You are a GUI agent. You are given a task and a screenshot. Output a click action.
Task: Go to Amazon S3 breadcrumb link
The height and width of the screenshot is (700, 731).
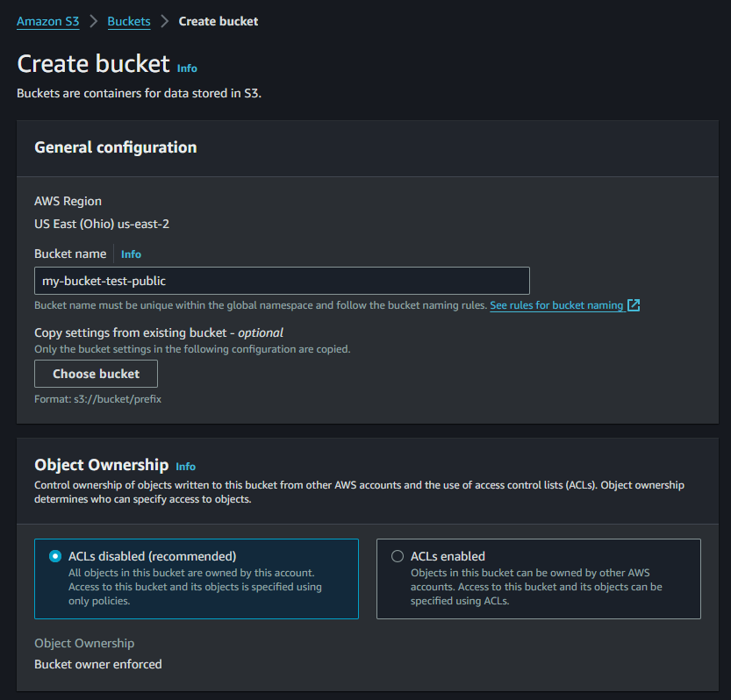pos(47,21)
